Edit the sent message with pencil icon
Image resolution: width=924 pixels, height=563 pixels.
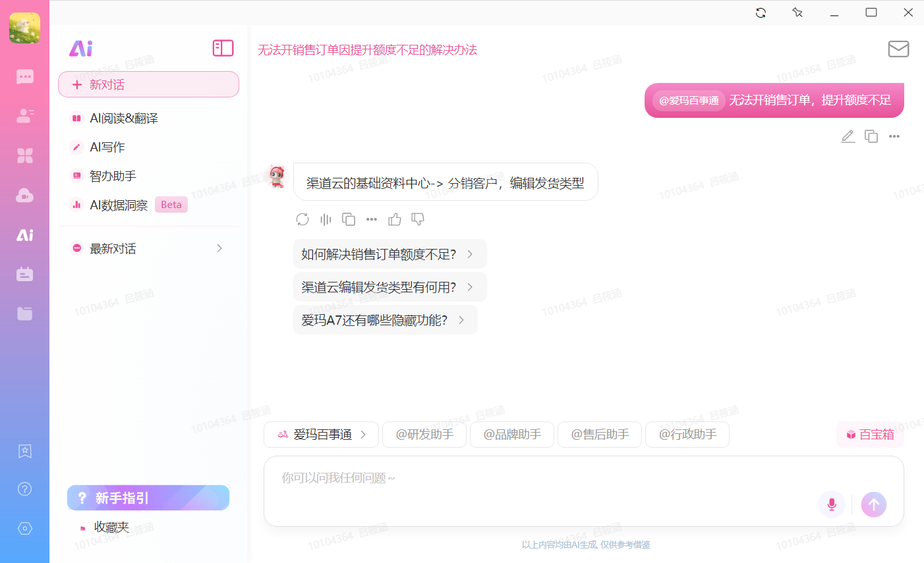pyautogui.click(x=848, y=136)
